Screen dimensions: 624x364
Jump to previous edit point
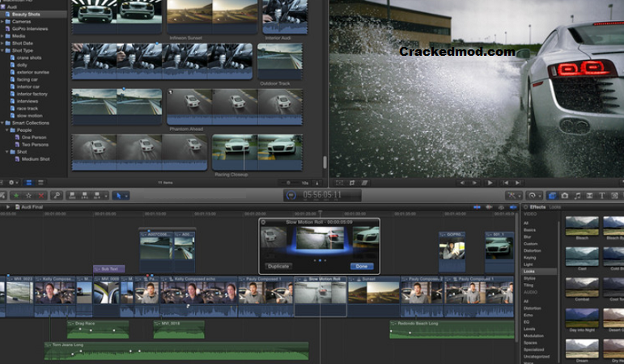click(505, 183)
